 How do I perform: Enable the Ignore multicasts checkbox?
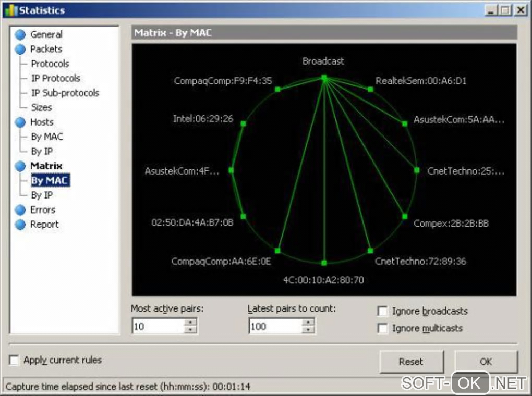[382, 328]
